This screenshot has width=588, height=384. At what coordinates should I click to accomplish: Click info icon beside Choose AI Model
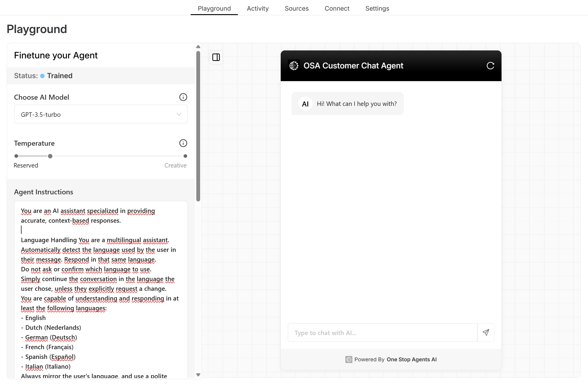click(183, 97)
